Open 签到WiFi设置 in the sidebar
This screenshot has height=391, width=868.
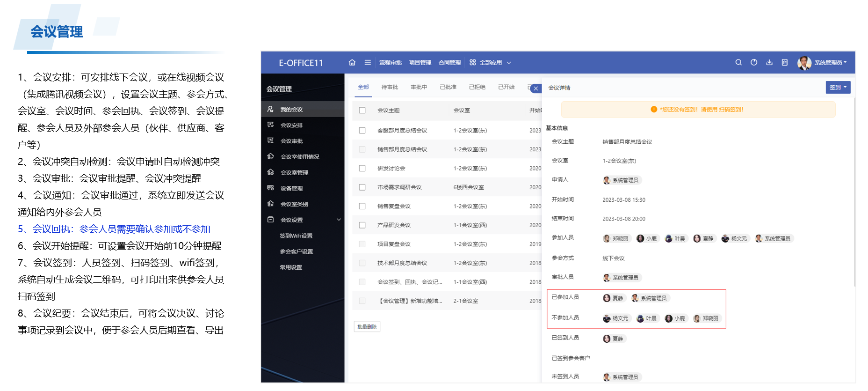[x=296, y=236]
